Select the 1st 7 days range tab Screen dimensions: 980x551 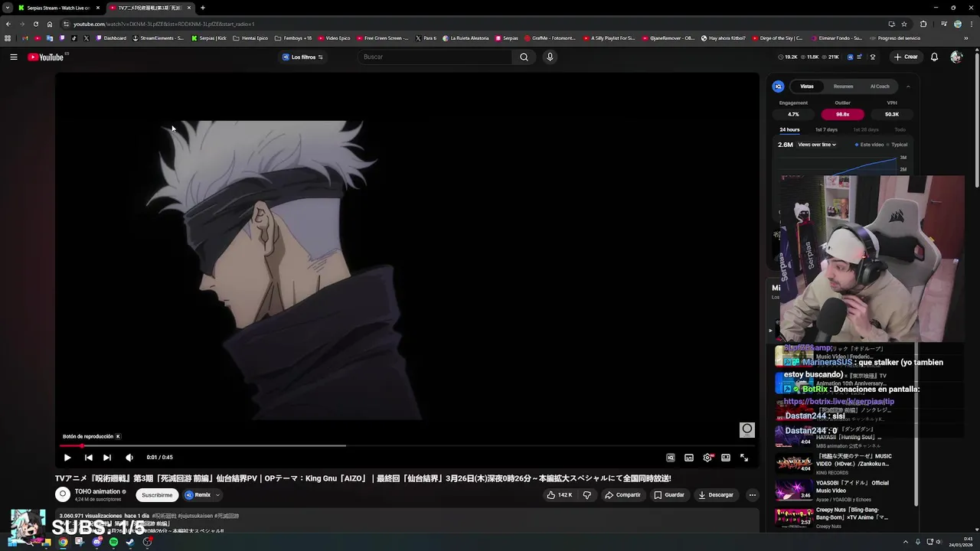pyautogui.click(x=826, y=130)
